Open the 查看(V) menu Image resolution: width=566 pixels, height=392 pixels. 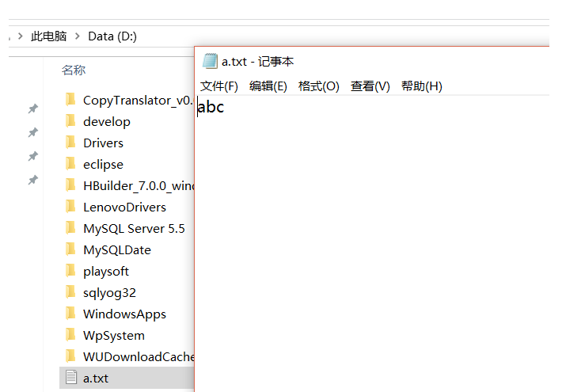(x=370, y=86)
